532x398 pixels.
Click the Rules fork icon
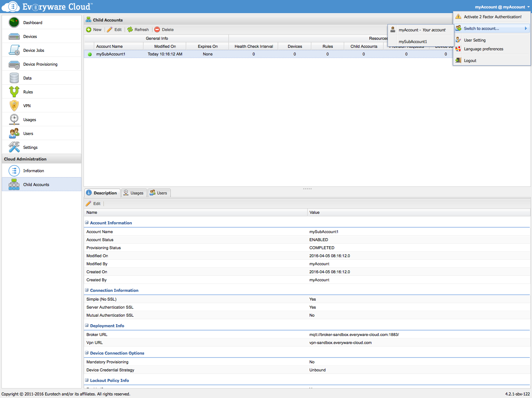14,92
